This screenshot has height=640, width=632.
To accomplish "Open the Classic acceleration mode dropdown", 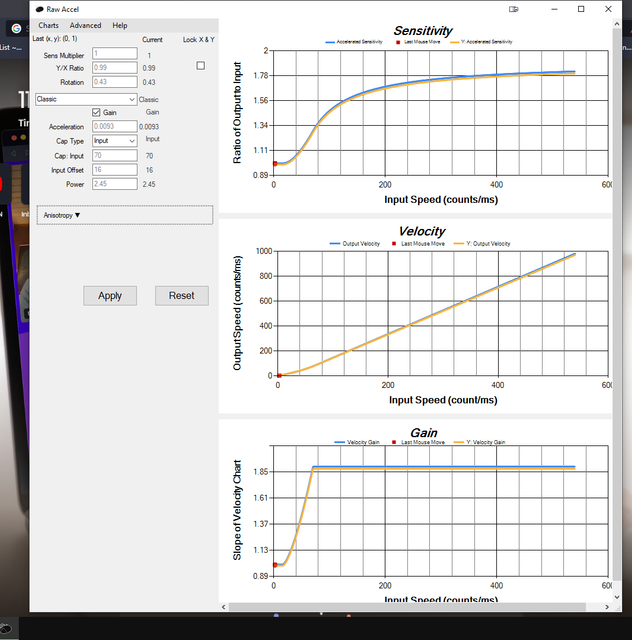I will point(86,99).
